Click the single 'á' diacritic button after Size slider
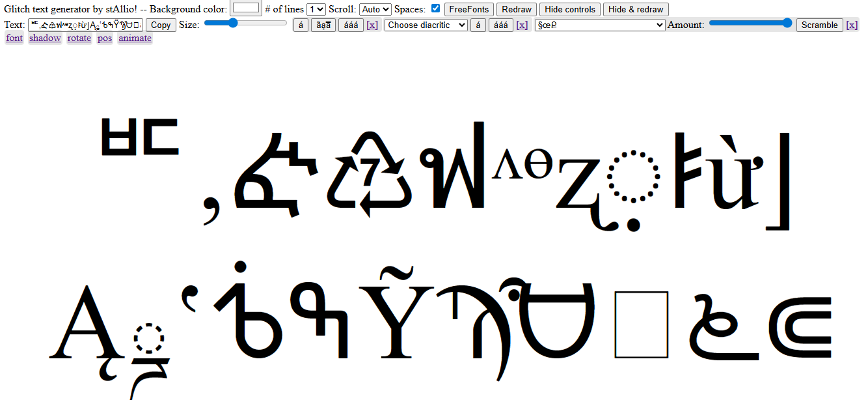The image size is (868, 400). point(301,25)
